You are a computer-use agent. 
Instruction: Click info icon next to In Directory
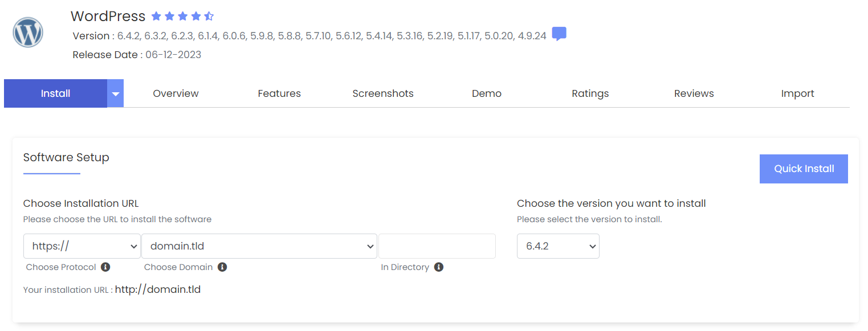438,267
